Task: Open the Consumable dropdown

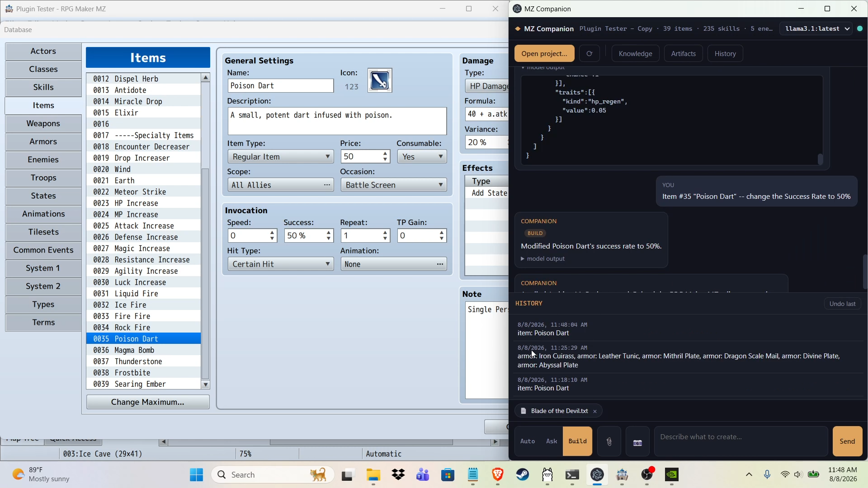Action: tap(422, 157)
